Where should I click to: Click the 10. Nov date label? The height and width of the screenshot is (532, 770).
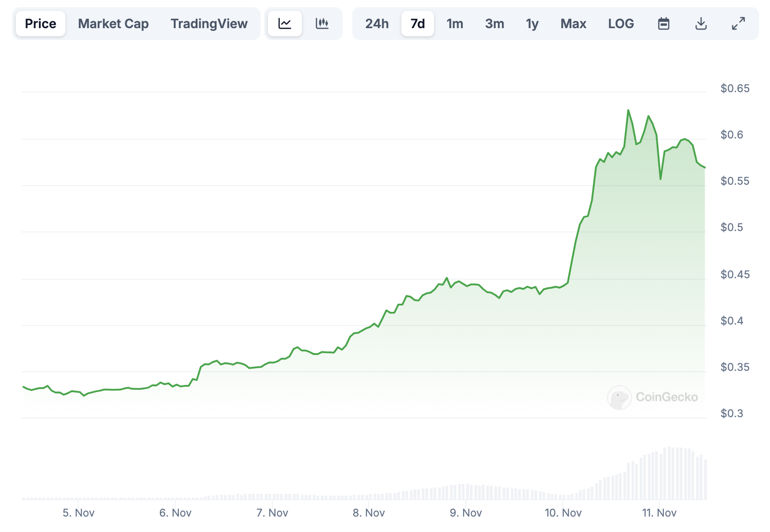point(563,513)
